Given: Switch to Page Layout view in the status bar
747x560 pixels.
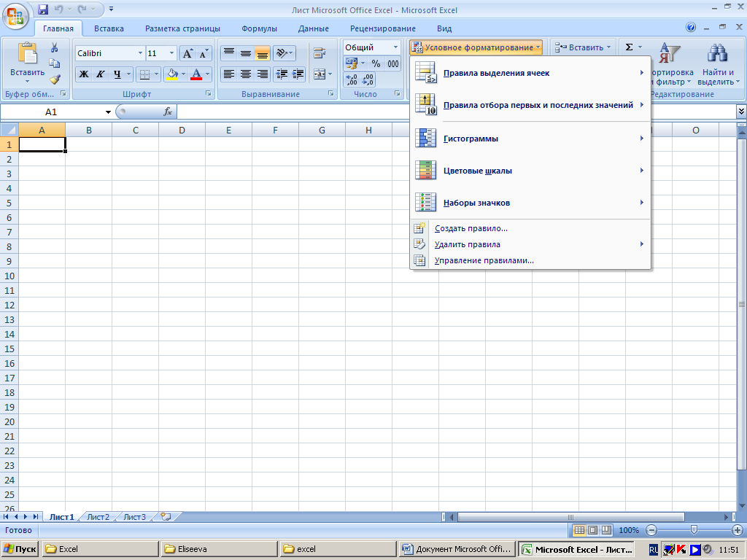Looking at the screenshot, I should (592, 530).
